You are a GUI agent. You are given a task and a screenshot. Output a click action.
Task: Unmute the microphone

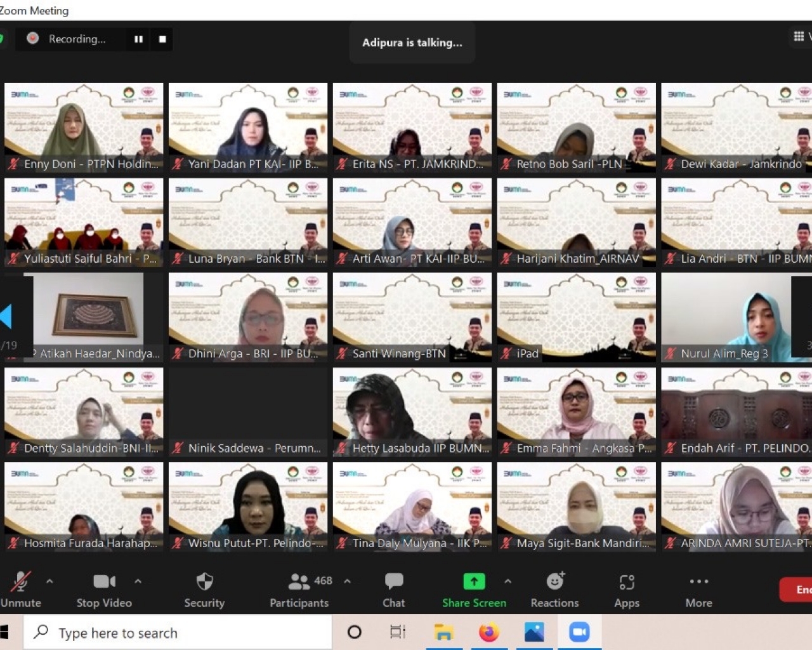point(21,589)
